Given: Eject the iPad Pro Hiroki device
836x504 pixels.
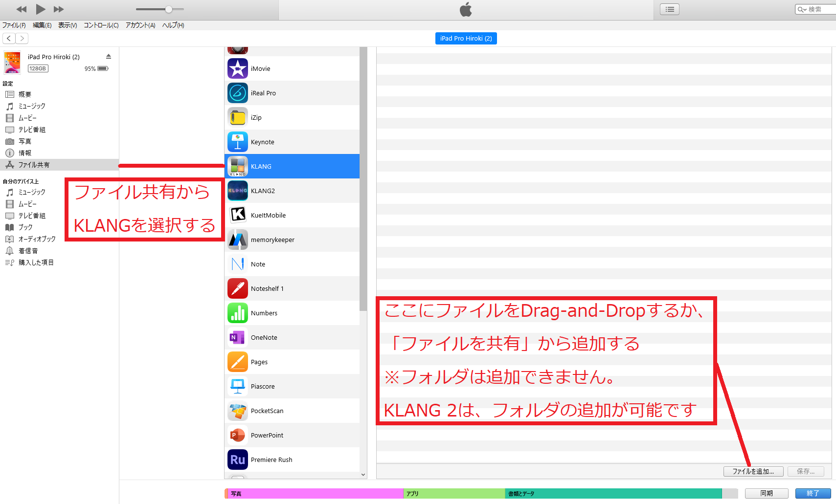Looking at the screenshot, I should tap(109, 57).
